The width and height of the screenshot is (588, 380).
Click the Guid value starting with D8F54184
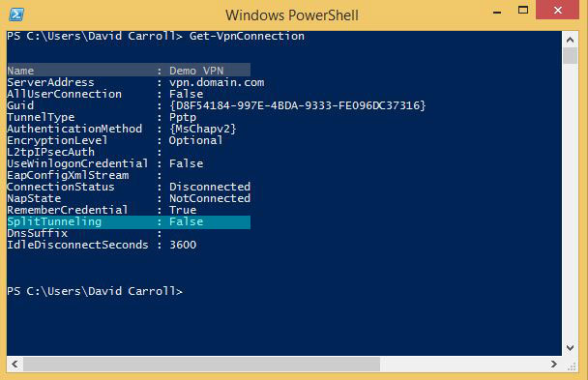297,105
